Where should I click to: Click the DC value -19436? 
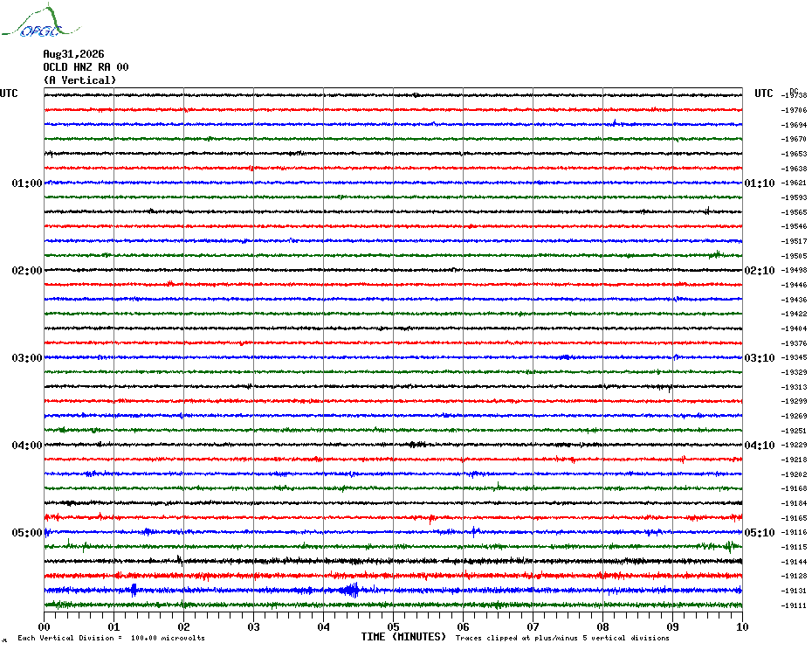click(794, 300)
